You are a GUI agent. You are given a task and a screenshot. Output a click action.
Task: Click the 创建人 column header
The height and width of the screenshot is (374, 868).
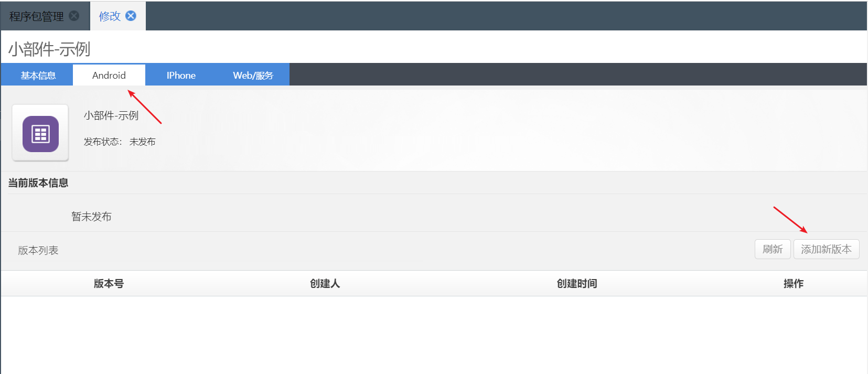coord(325,283)
